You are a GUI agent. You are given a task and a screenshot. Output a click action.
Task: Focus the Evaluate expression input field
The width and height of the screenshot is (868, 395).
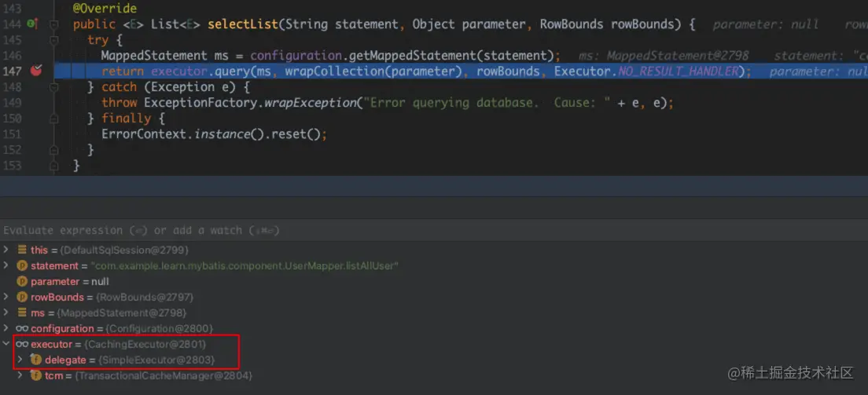434,230
